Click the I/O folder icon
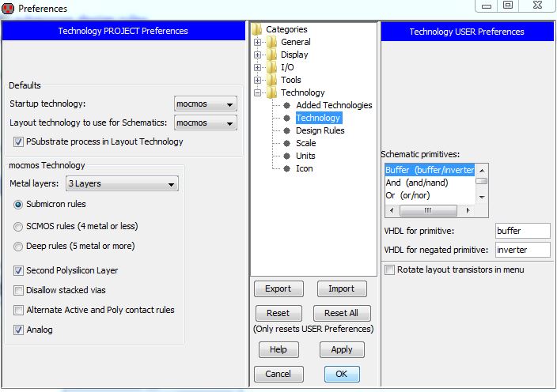The image size is (557, 392). click(271, 67)
